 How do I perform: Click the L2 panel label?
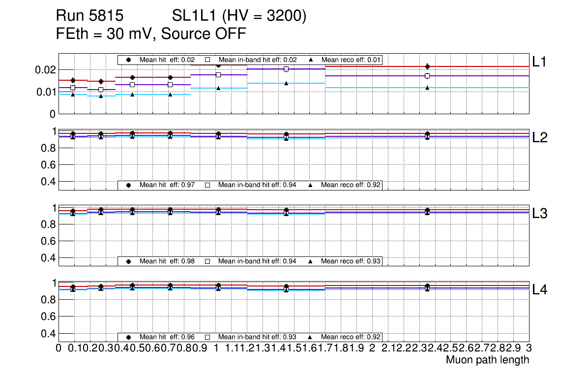click(x=540, y=138)
